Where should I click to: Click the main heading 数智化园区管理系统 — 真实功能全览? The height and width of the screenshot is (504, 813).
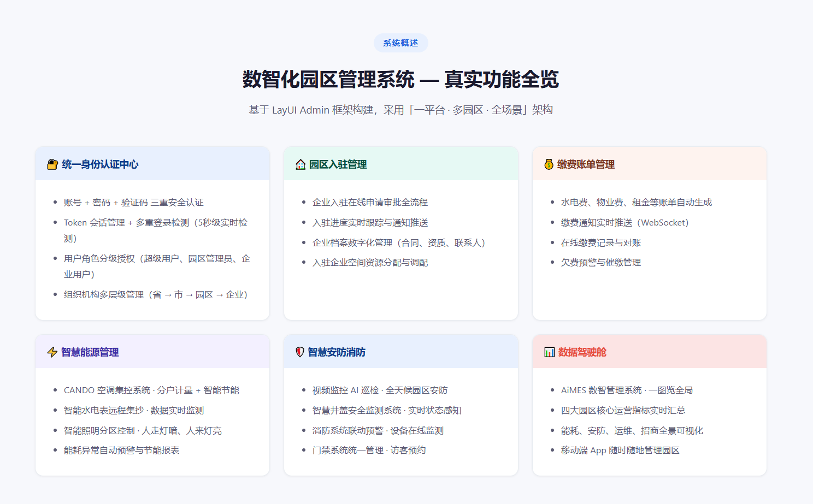click(x=400, y=79)
